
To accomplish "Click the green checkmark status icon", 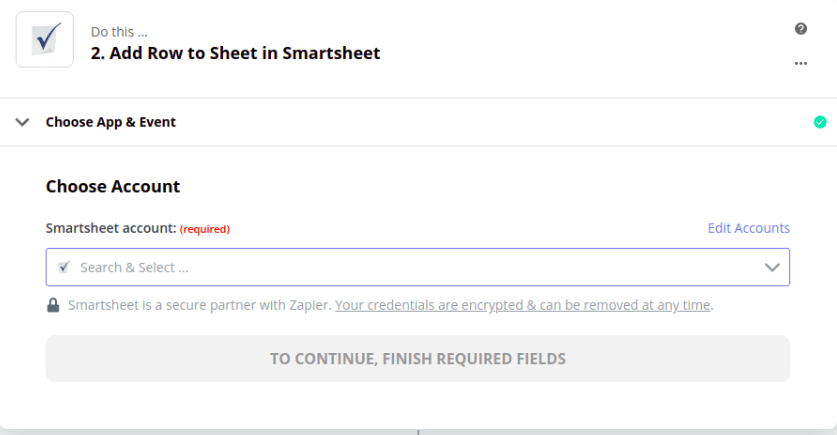I will [x=820, y=122].
